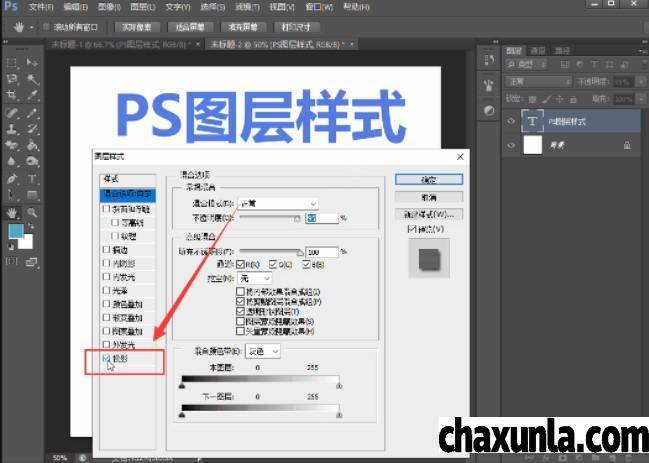This screenshot has height=463, width=649.
Task: Enable the 描边 stroke checkbox
Action: [106, 249]
